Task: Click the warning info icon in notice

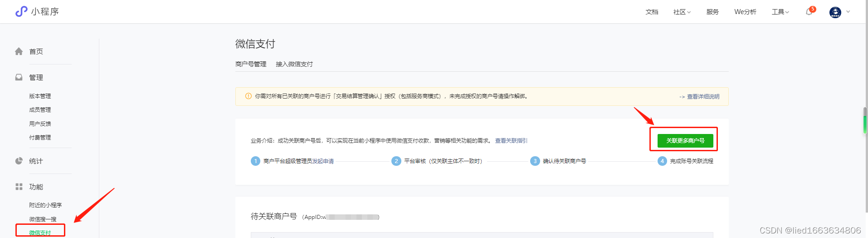Action: [x=248, y=96]
